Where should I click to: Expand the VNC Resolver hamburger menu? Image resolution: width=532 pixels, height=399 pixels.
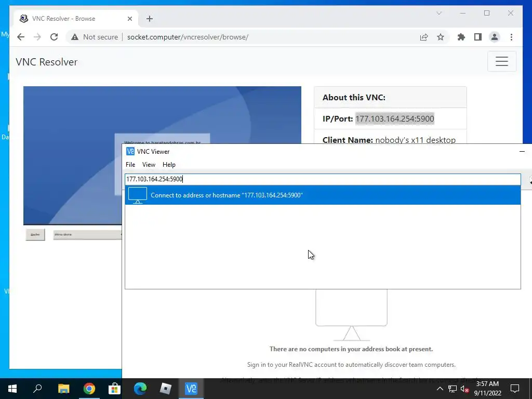(x=501, y=61)
